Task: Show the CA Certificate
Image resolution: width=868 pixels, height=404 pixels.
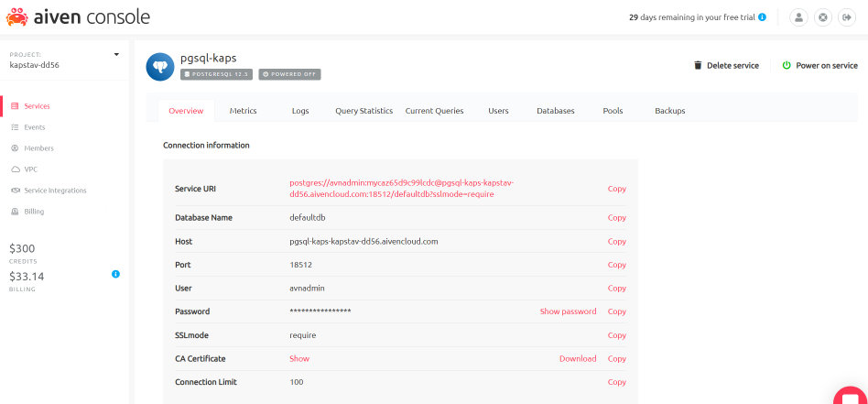Action: click(299, 358)
